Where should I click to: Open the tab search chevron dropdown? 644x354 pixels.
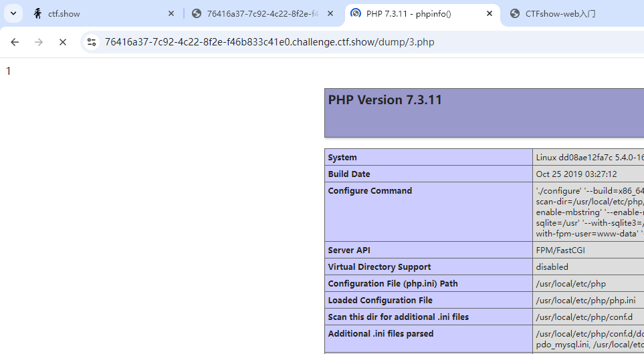(13, 13)
